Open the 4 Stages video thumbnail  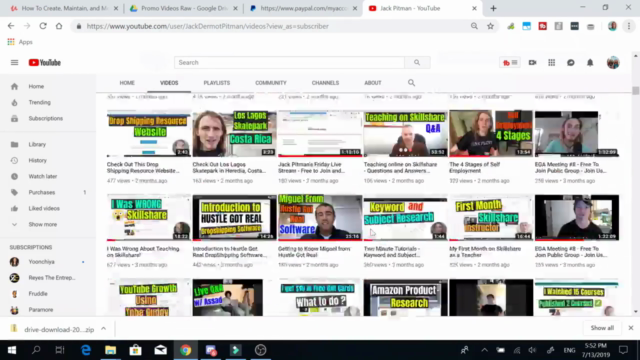(491, 133)
